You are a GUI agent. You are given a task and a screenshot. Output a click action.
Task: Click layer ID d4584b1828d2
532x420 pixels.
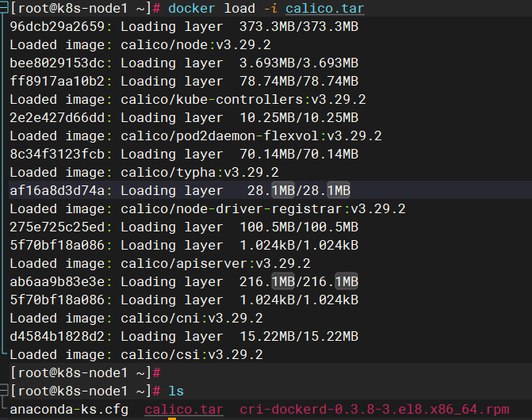click(x=57, y=336)
